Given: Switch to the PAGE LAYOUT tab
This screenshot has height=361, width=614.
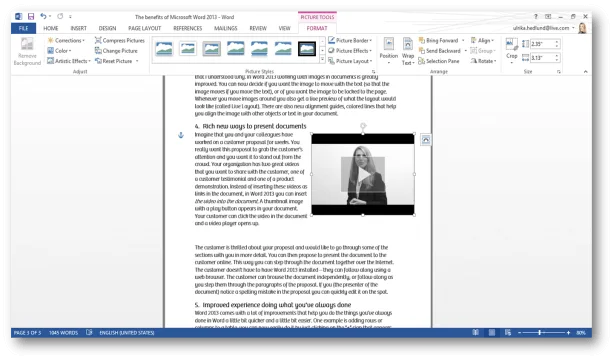Looking at the screenshot, I should [144, 28].
